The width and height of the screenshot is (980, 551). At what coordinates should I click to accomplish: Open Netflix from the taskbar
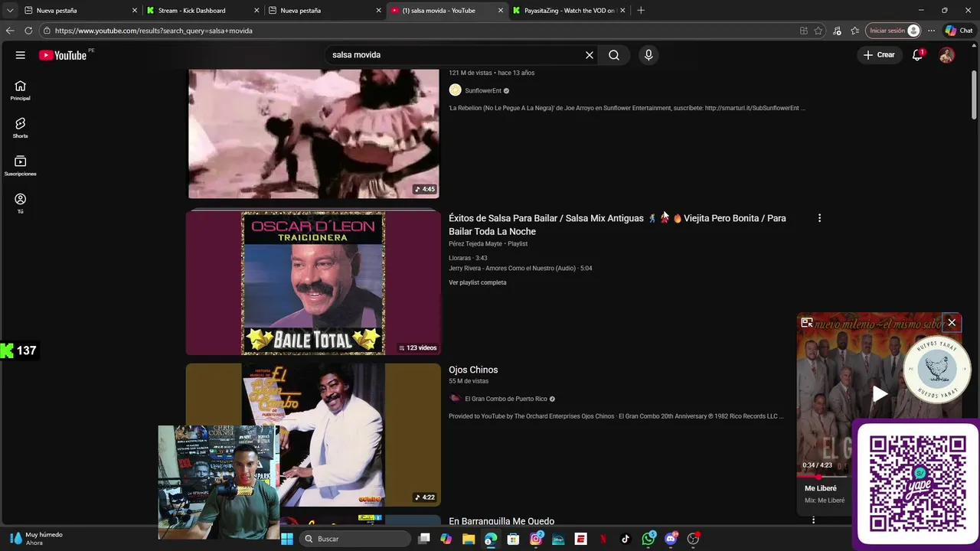click(x=603, y=539)
